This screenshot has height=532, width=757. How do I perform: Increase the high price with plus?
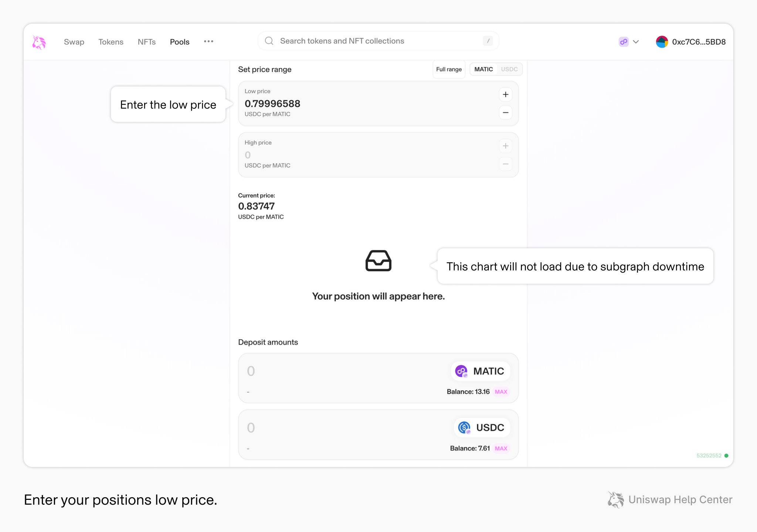click(x=506, y=146)
